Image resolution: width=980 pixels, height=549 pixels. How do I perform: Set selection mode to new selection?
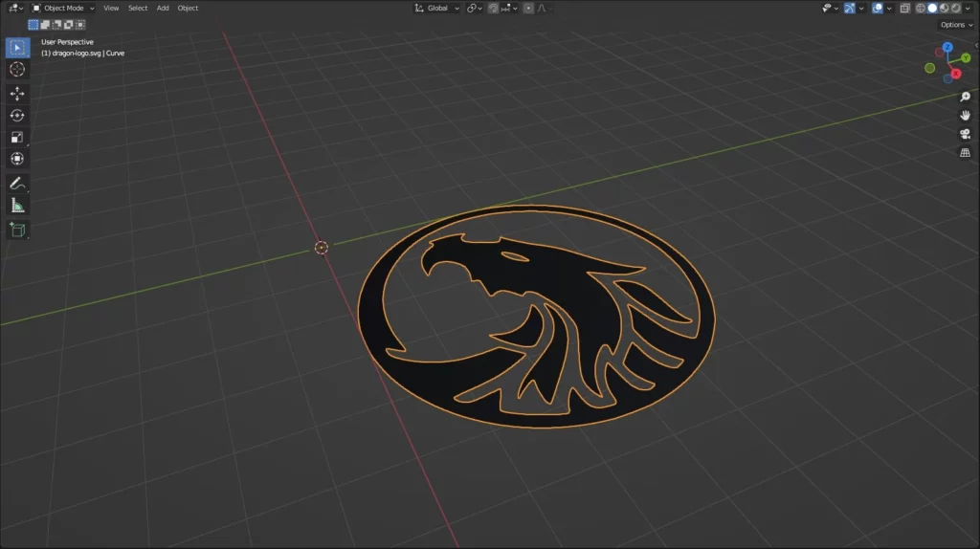(x=33, y=24)
